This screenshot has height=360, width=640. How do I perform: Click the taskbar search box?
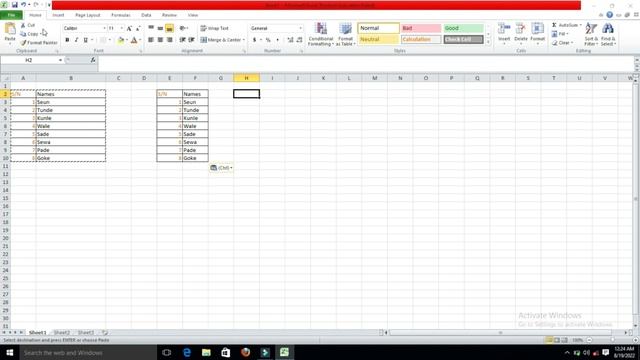pos(88,353)
